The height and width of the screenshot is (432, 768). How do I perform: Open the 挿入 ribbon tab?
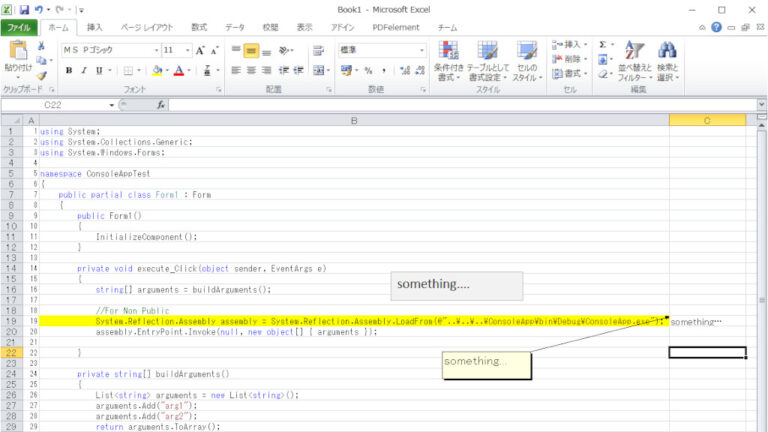coord(94,28)
